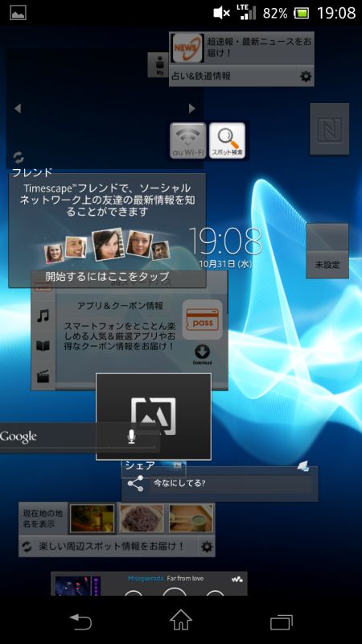
Task: Tap the 19:08 clock widget
Action: pyautogui.click(x=225, y=241)
